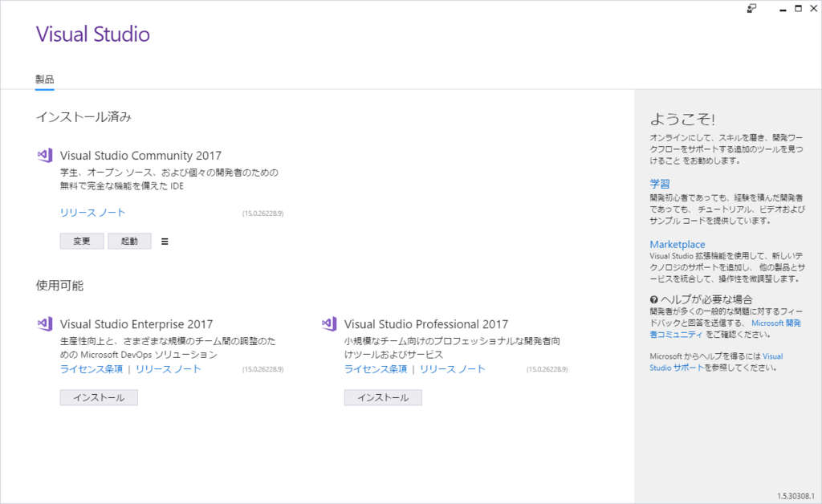
Task: Select the 製品 tab
Action: tap(45, 79)
